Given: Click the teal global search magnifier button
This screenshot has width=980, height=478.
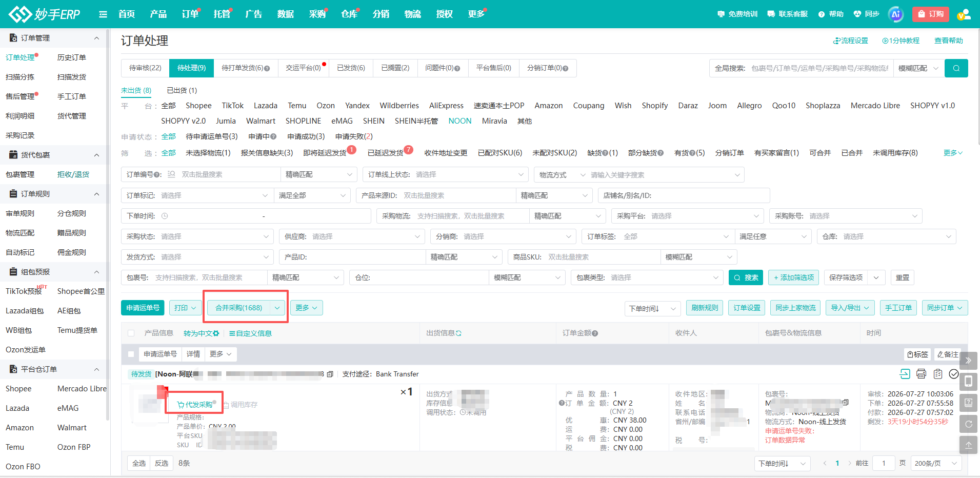Looking at the screenshot, I should 956,68.
